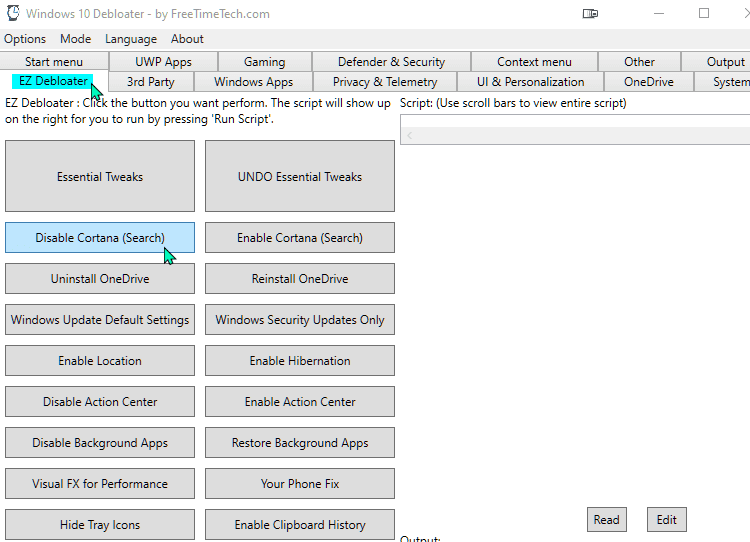Open the Privacy & Telemetry tab
The image size is (750, 542).
point(385,82)
